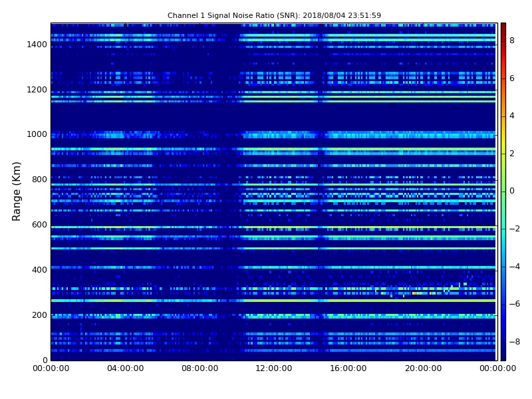Click the colorbar tick label 2
The image size is (532, 399).
point(512,154)
